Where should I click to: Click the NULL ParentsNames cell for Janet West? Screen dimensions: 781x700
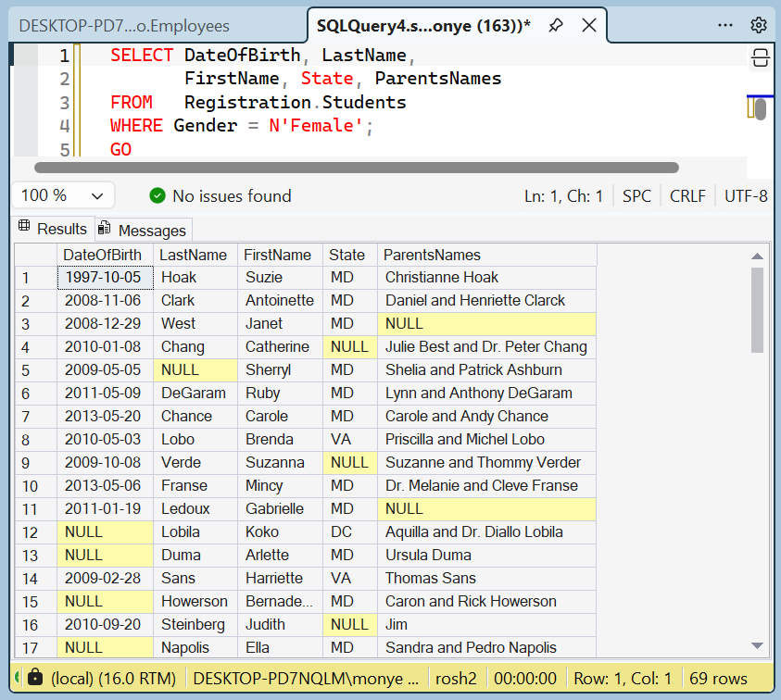pyautogui.click(x=486, y=324)
